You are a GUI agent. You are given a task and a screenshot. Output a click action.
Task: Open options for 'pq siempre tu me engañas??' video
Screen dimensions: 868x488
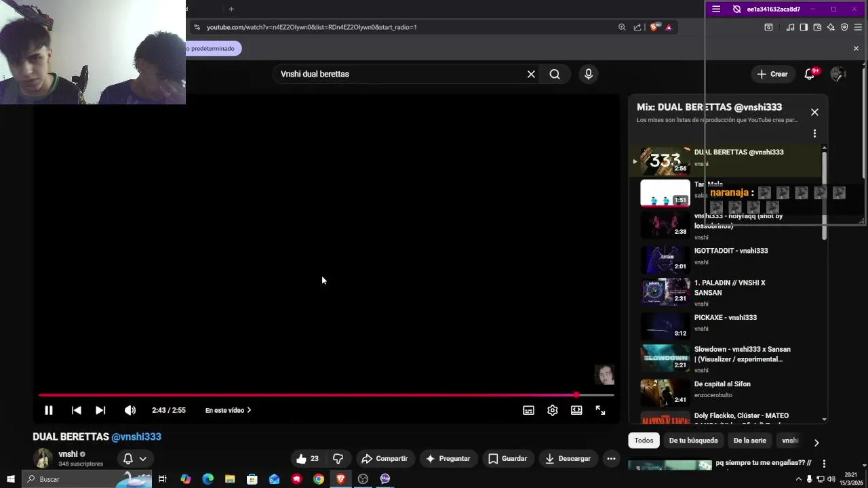click(x=824, y=464)
